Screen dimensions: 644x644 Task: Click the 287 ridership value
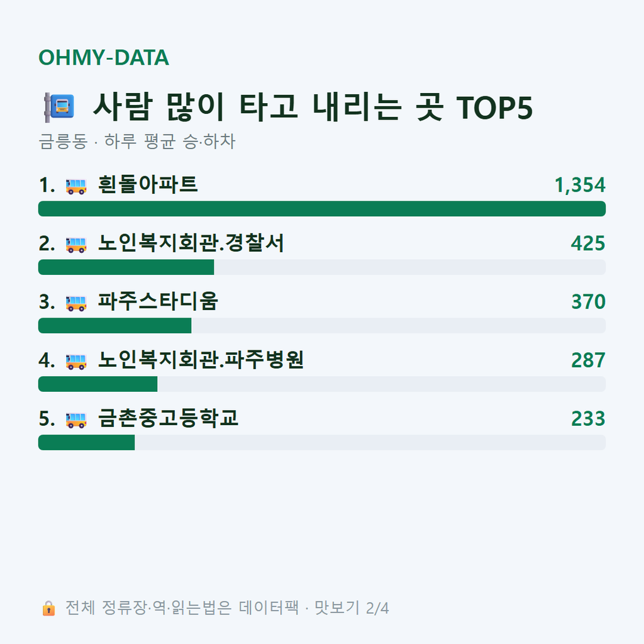pos(588,360)
